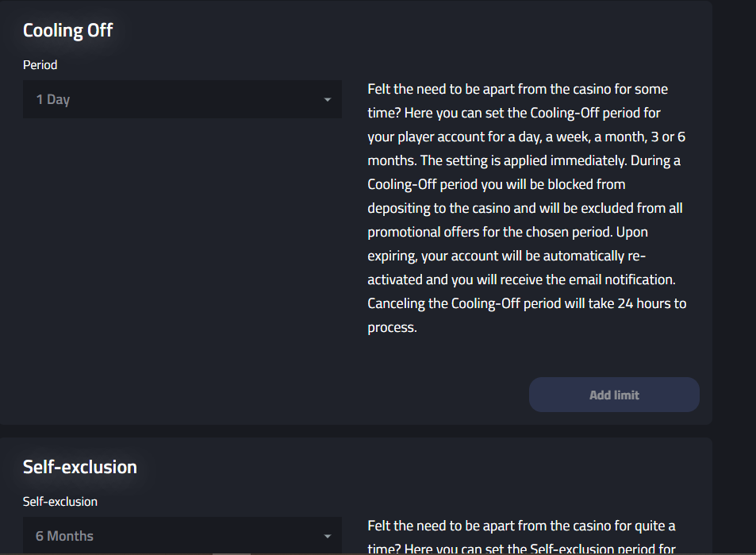Click the caret arrow in the Period dropdown

coord(327,100)
